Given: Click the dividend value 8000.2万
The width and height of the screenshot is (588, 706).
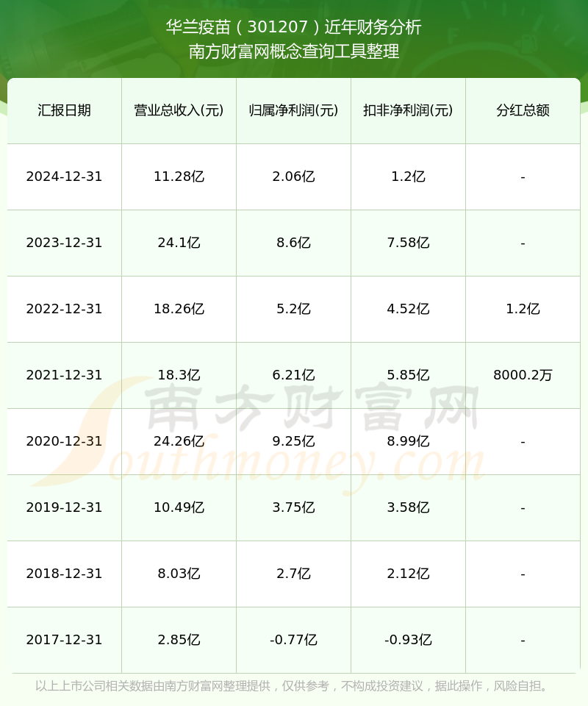Looking at the screenshot, I should coord(523,375).
